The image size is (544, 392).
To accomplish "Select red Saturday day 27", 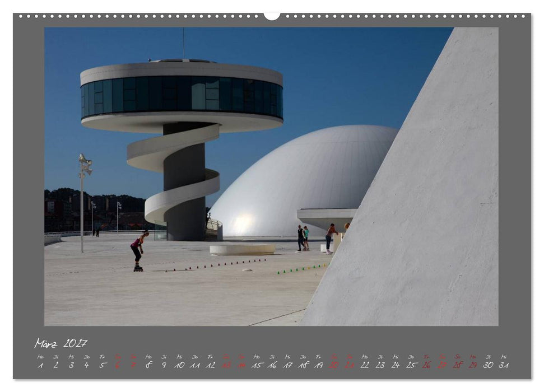I will (x=442, y=365).
